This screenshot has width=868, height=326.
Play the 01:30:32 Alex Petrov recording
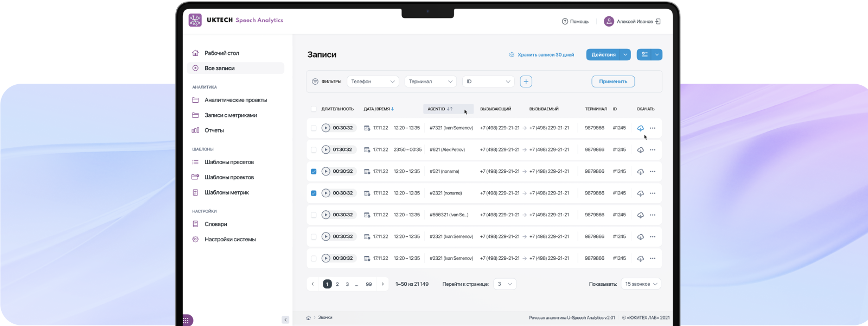(325, 150)
